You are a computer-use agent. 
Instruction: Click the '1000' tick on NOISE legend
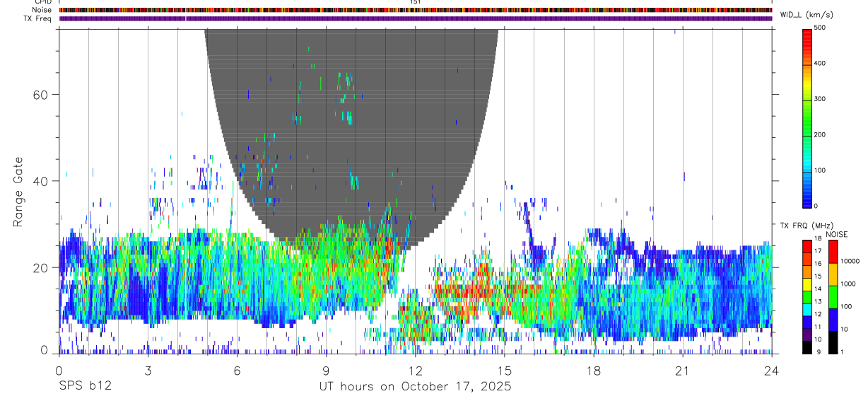(x=848, y=284)
